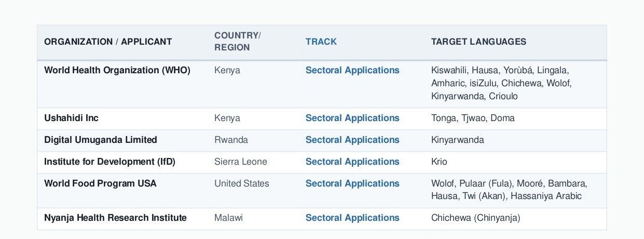Click the Target Languages column header

[478, 42]
